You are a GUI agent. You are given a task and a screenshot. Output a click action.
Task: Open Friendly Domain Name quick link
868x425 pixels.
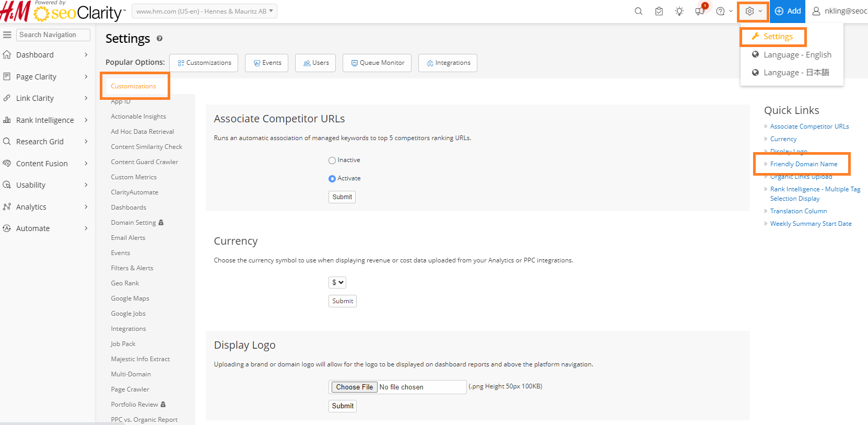pos(803,164)
